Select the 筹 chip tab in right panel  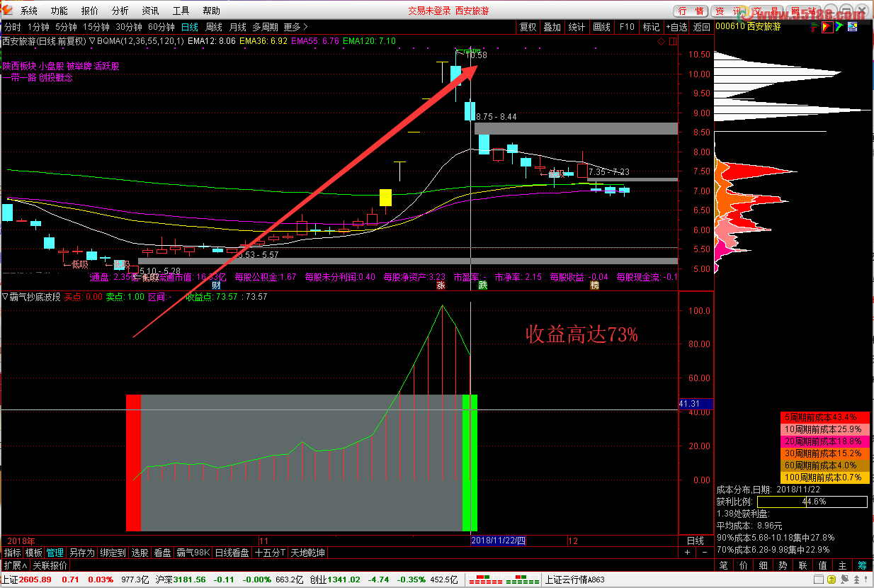(862, 565)
